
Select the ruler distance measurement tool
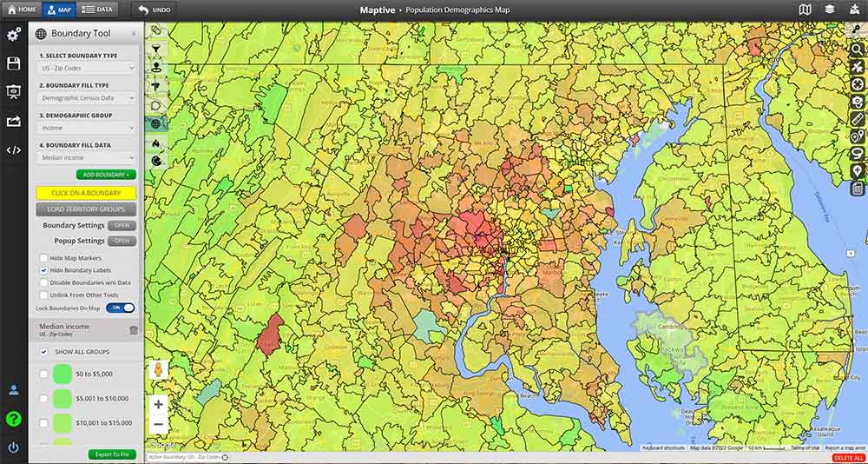point(858,119)
